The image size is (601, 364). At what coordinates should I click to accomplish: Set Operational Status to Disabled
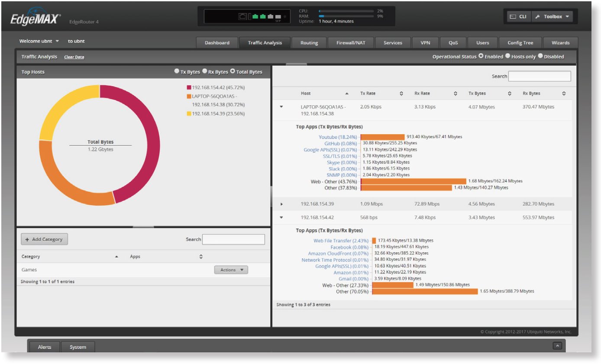click(x=540, y=56)
